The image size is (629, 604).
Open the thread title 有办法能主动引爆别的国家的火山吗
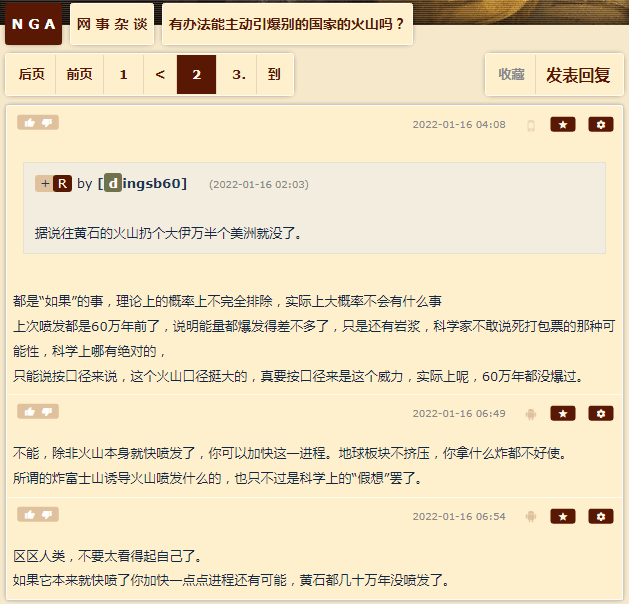click(287, 24)
